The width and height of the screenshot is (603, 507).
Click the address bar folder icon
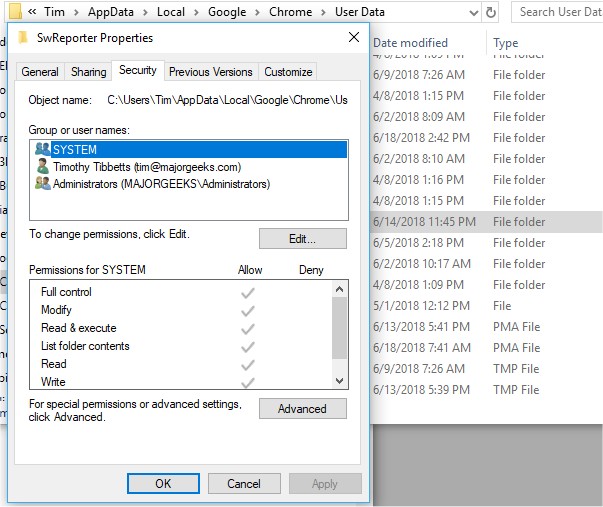pyautogui.click(x=15, y=11)
